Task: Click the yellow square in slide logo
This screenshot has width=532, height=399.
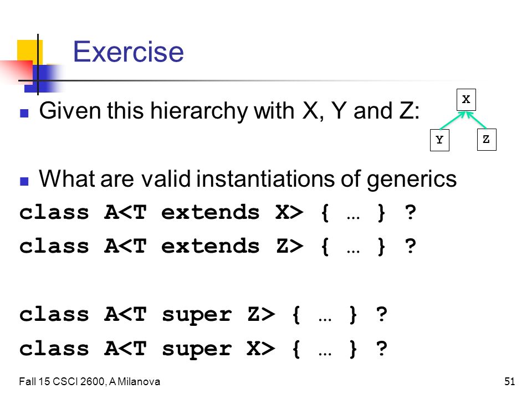Action: tap(30, 52)
